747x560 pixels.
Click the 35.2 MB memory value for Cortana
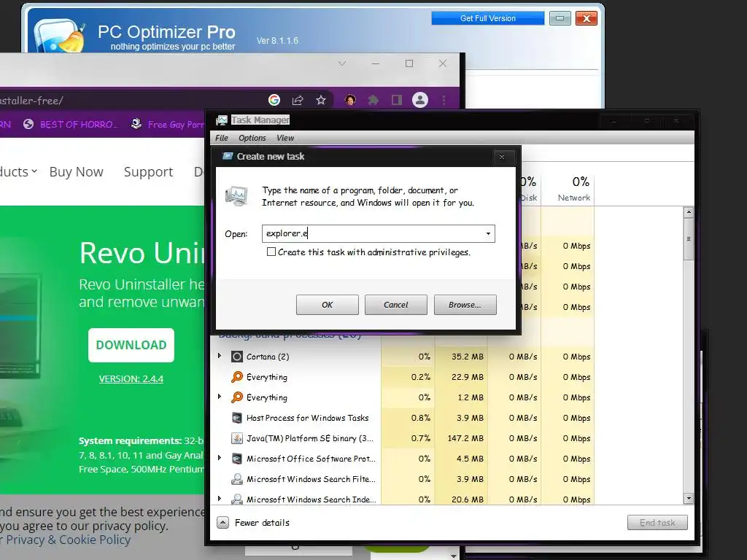coord(468,357)
